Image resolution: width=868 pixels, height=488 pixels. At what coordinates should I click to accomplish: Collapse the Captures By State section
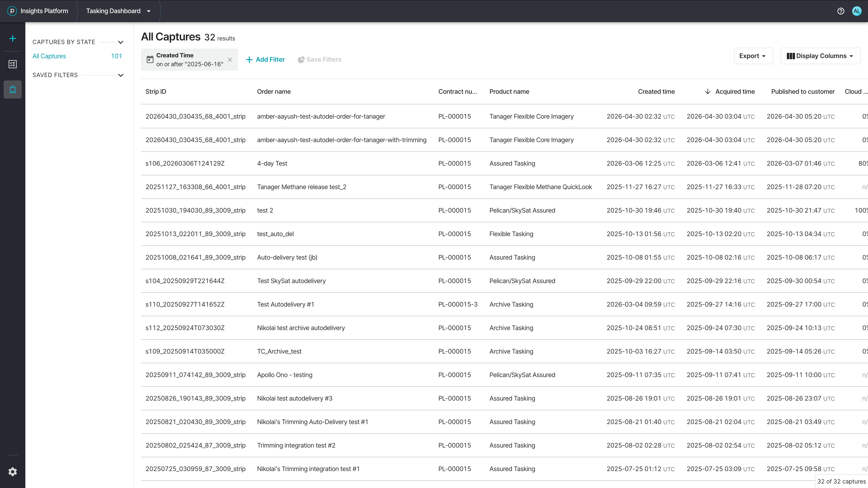(x=121, y=42)
